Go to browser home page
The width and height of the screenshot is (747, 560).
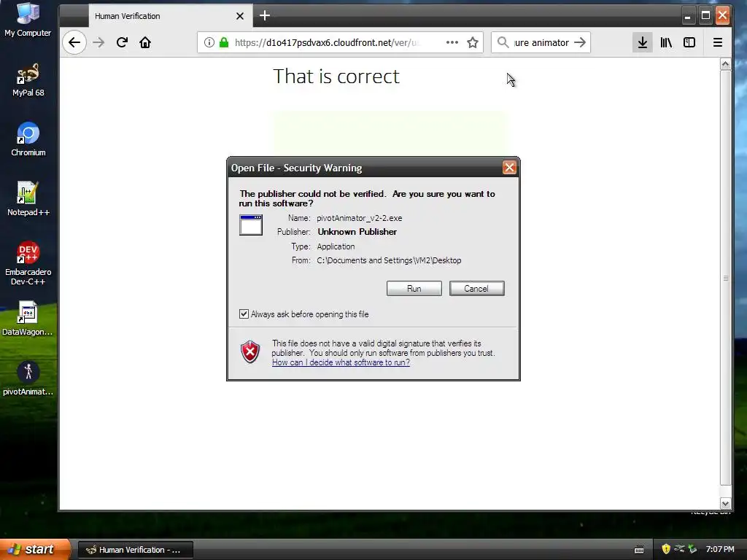tap(145, 42)
